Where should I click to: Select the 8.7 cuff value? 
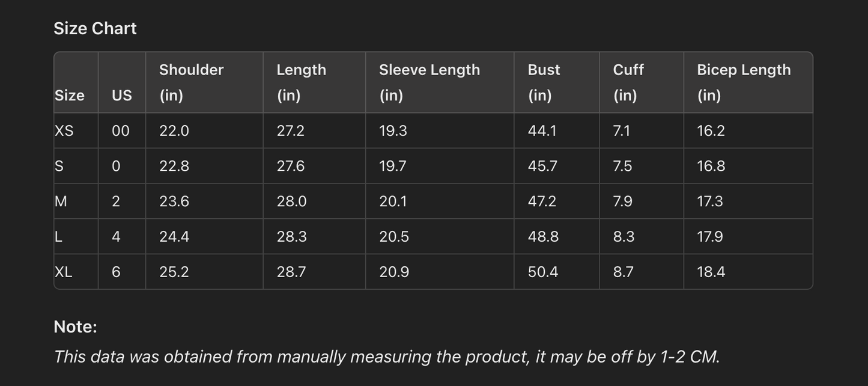coord(623,272)
